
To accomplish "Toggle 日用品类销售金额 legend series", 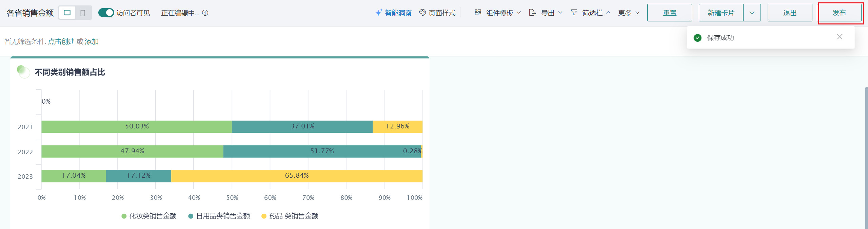I will pos(219,216).
